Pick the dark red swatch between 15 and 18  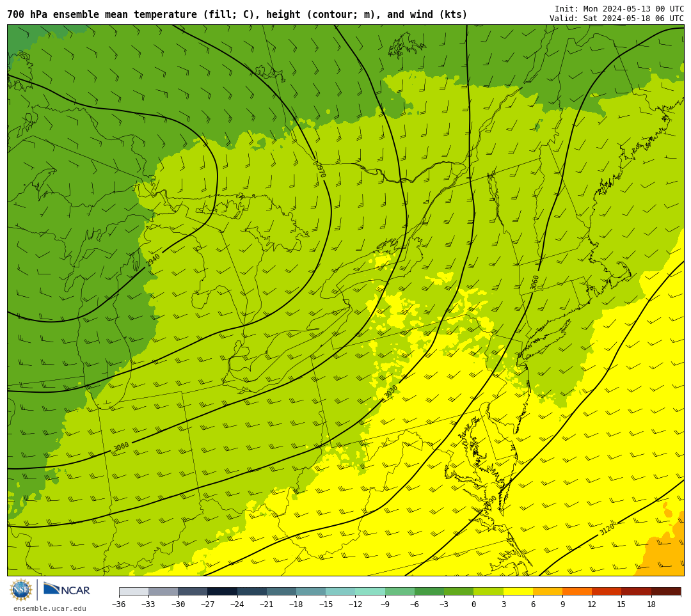(636, 592)
